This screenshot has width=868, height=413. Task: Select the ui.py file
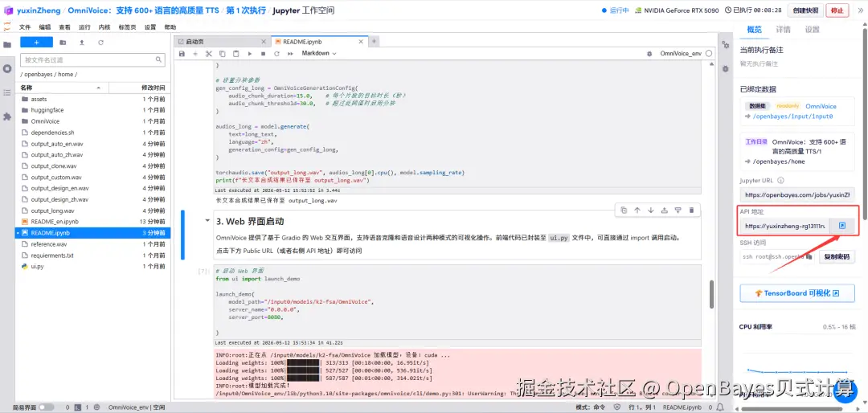coord(93,266)
